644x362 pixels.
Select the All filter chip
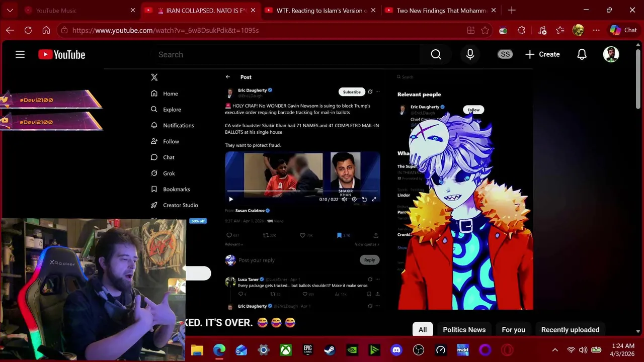coord(423,329)
